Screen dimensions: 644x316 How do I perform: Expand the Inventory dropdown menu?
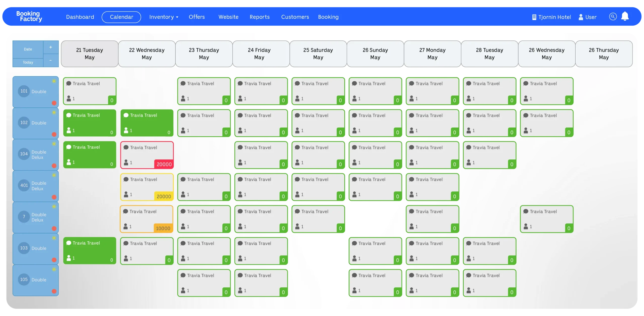coord(164,17)
